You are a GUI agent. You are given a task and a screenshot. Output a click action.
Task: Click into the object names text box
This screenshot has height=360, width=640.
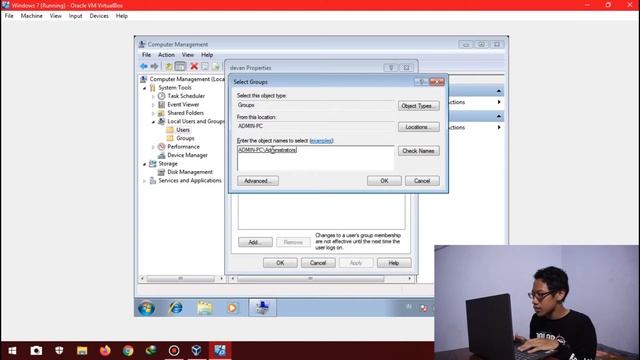coord(316,158)
